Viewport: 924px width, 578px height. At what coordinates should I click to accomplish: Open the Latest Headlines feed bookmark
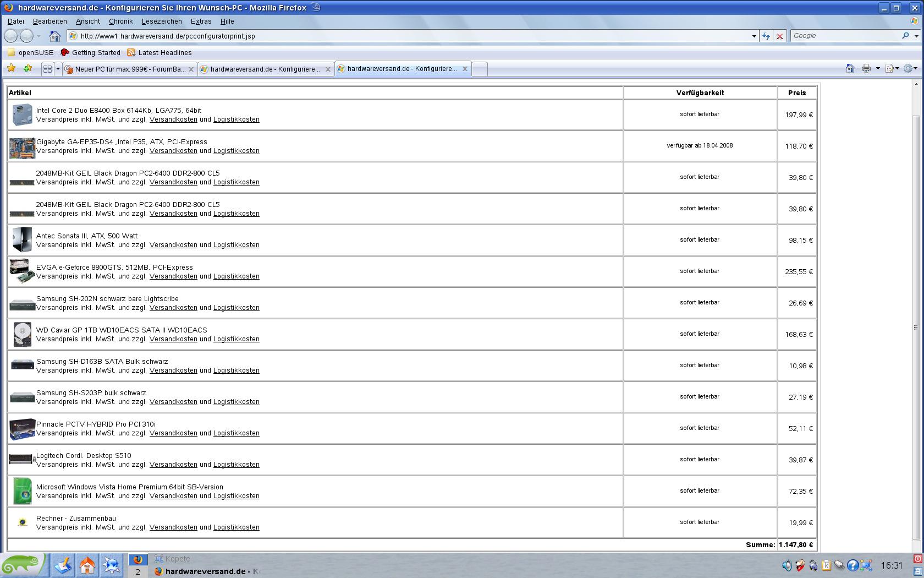159,53
